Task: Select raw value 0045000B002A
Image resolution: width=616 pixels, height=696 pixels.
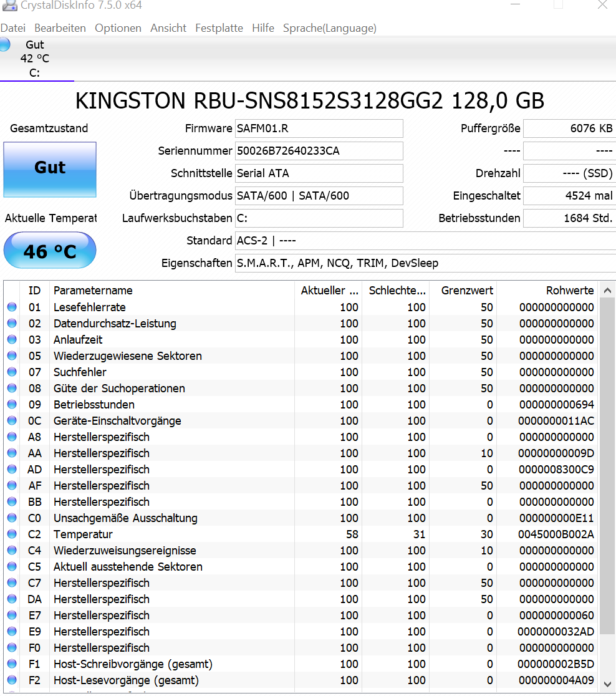Action: point(556,534)
